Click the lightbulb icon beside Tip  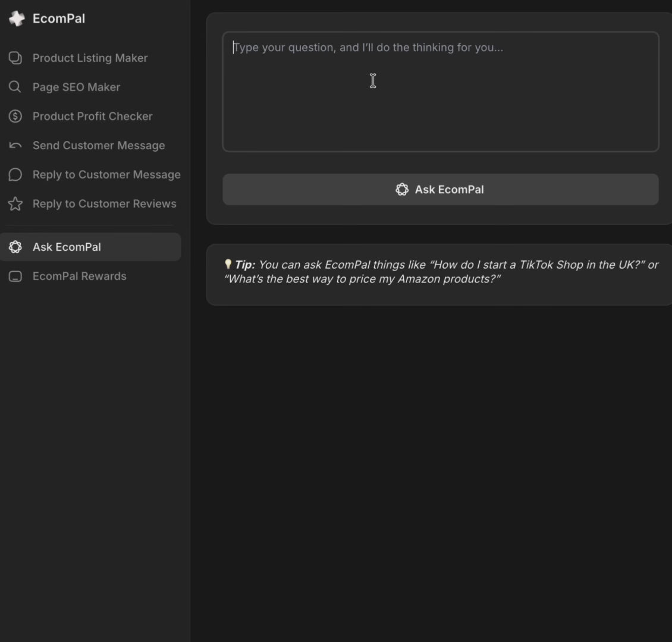click(x=228, y=264)
